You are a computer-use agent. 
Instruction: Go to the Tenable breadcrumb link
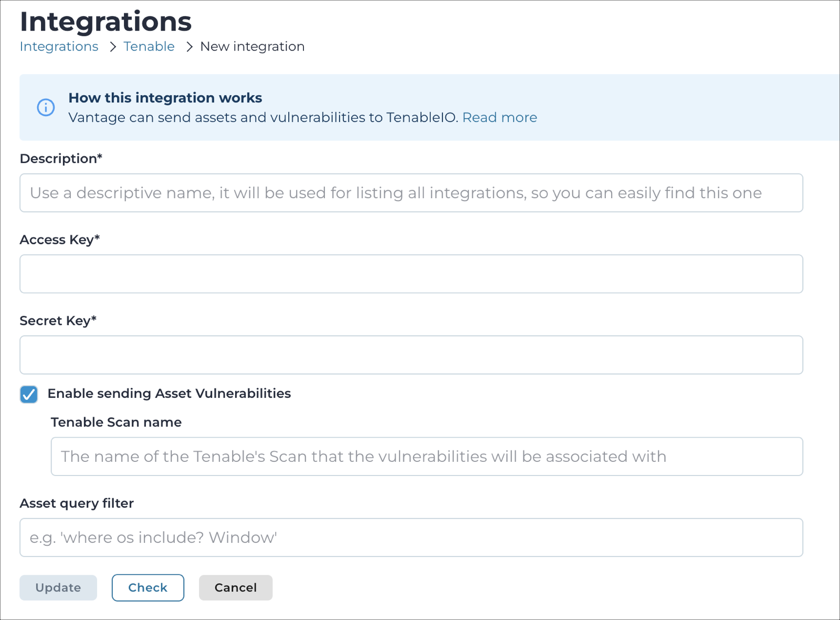pos(149,46)
